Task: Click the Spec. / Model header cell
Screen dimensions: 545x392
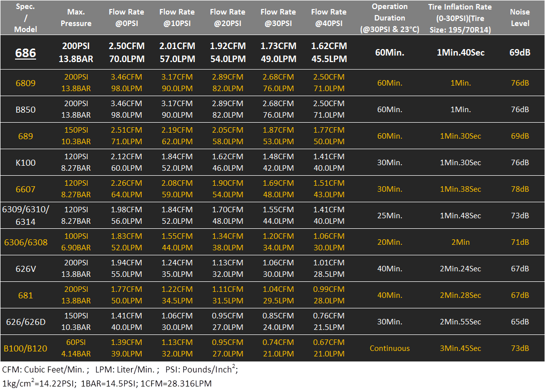Action: pyautogui.click(x=26, y=18)
